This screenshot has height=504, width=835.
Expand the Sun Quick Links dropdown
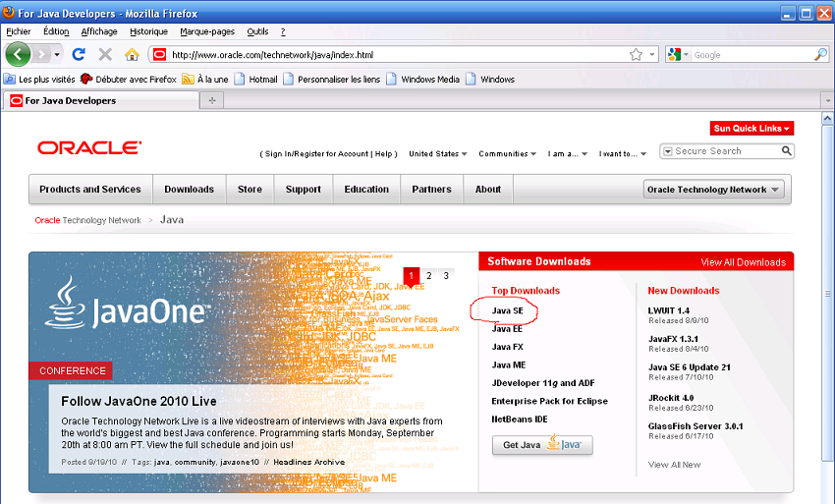click(x=751, y=129)
